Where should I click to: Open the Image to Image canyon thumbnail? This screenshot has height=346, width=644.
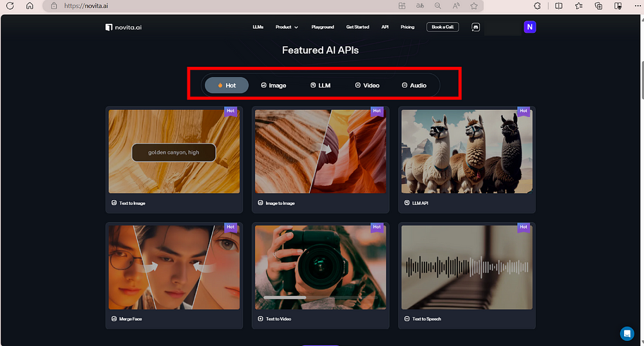point(320,151)
